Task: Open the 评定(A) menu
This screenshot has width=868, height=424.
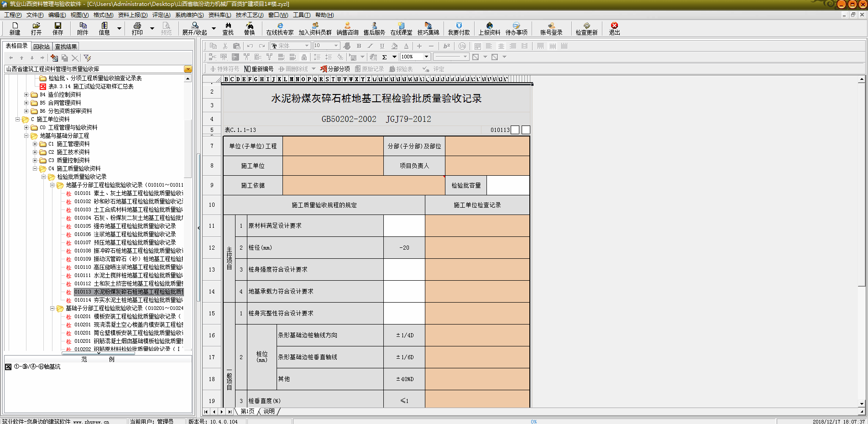Action: (x=161, y=15)
